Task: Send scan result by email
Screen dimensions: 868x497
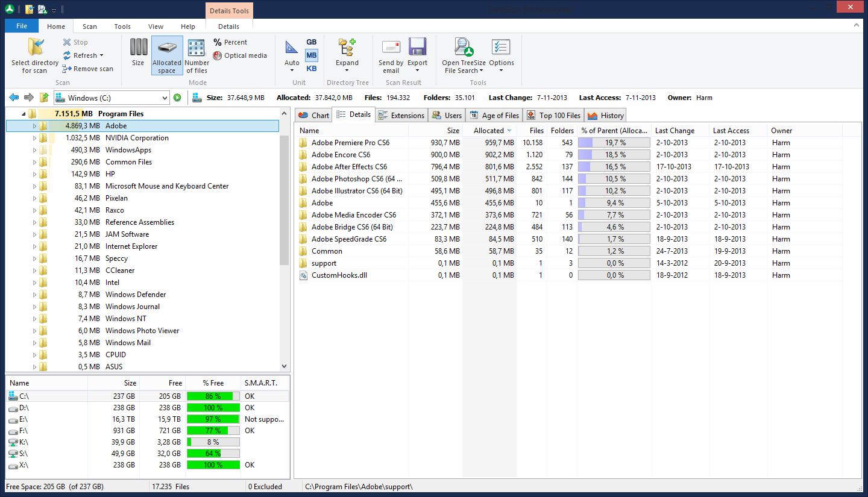Action: [391, 55]
